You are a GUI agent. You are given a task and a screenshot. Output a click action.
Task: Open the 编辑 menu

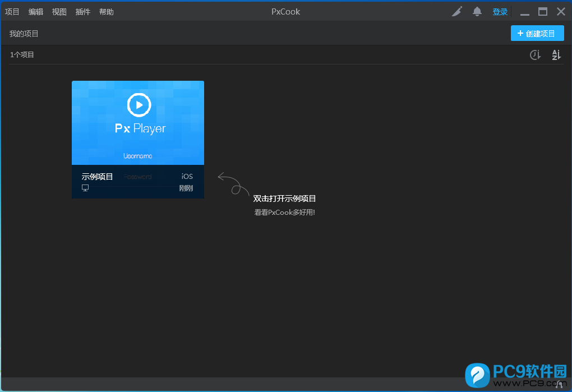coord(36,12)
